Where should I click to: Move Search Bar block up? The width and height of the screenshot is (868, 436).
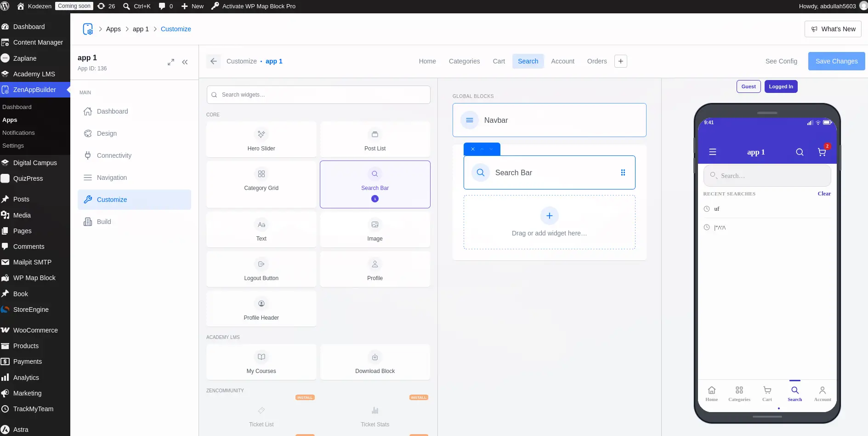coord(482,149)
